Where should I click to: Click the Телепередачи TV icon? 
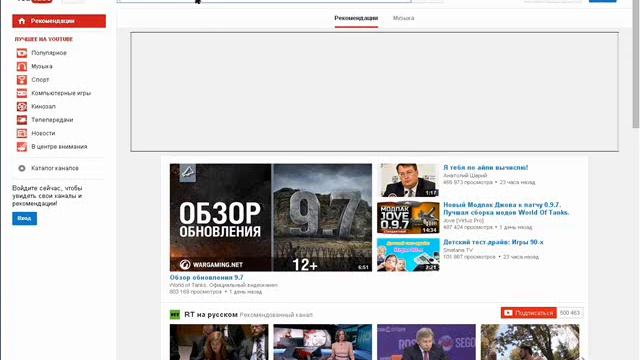pyautogui.click(x=22, y=120)
